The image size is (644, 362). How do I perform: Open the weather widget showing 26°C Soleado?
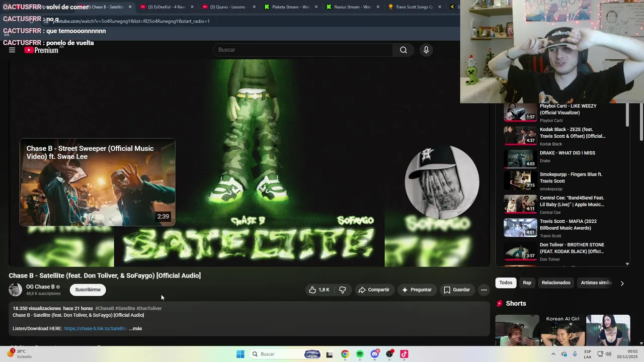click(19, 354)
